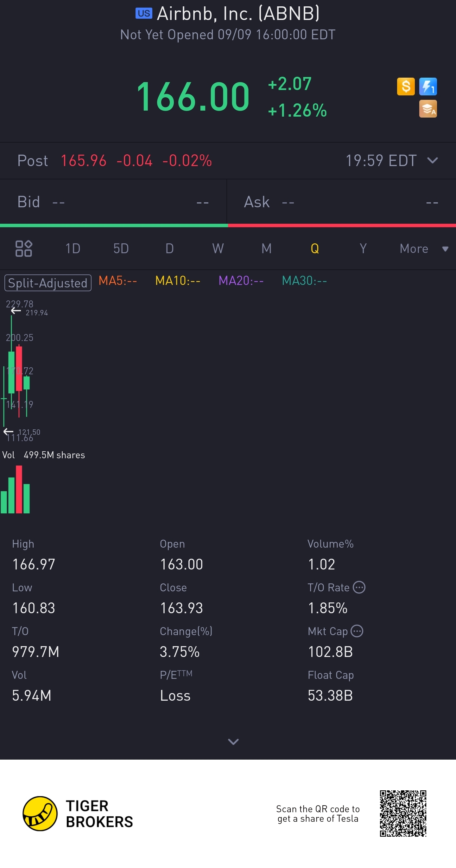Tap the Ask price panel

click(341, 202)
